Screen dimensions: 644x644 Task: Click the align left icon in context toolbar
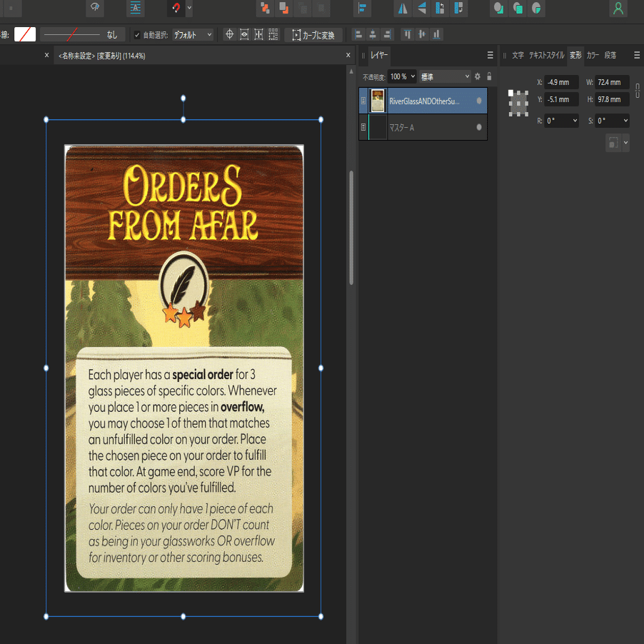coord(358,34)
